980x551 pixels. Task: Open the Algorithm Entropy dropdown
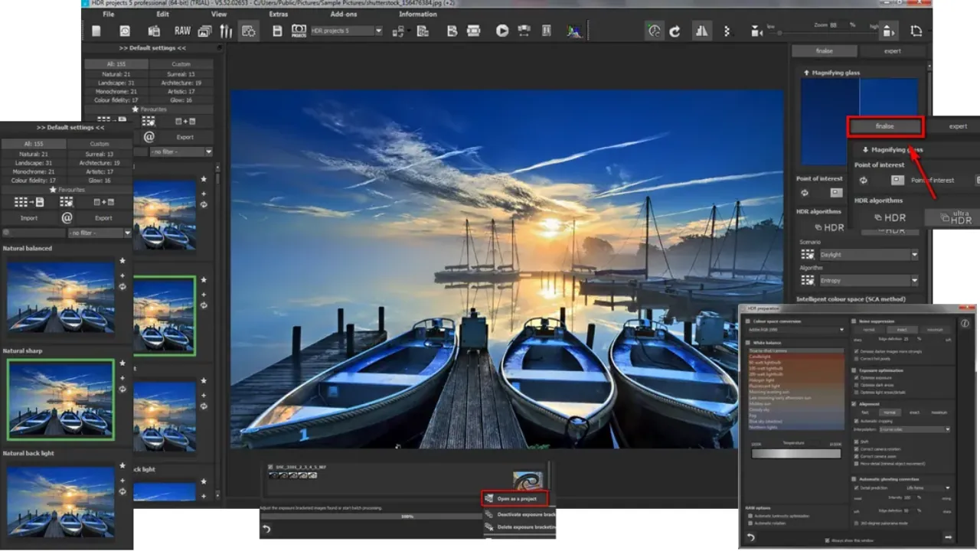pyautogui.click(x=869, y=281)
